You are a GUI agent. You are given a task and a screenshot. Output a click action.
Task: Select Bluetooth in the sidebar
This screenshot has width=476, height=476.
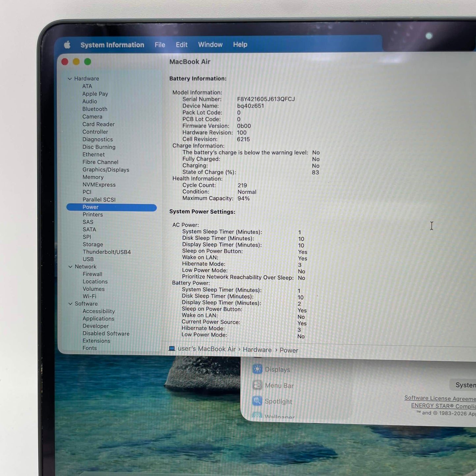pyautogui.click(x=95, y=109)
